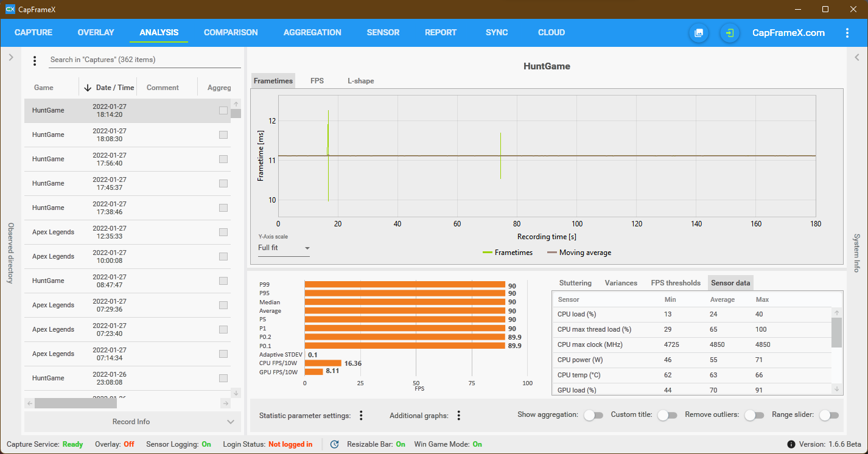Image resolution: width=868 pixels, height=454 pixels.
Task: Check aggregation box for HuntGame 17:45:37
Action: click(x=223, y=184)
